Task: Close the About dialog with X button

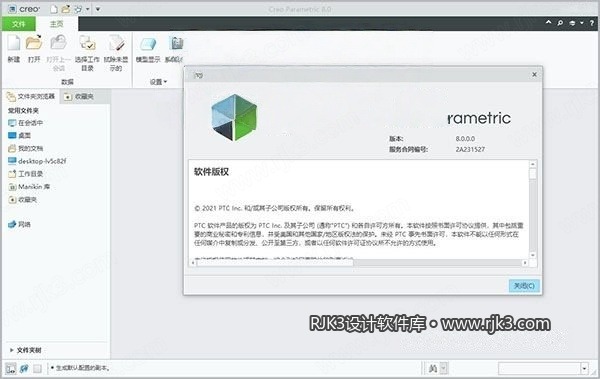Action: click(x=535, y=75)
